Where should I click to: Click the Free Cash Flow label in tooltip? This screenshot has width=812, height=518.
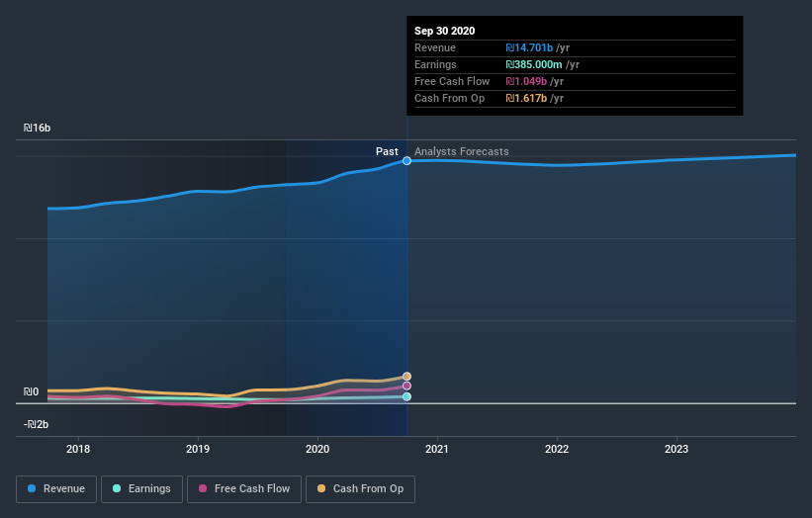pos(452,81)
